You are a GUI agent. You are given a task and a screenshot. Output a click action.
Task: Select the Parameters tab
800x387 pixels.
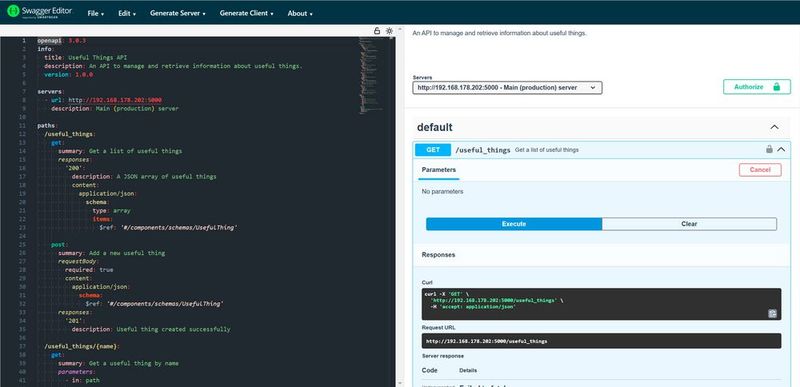click(439, 170)
